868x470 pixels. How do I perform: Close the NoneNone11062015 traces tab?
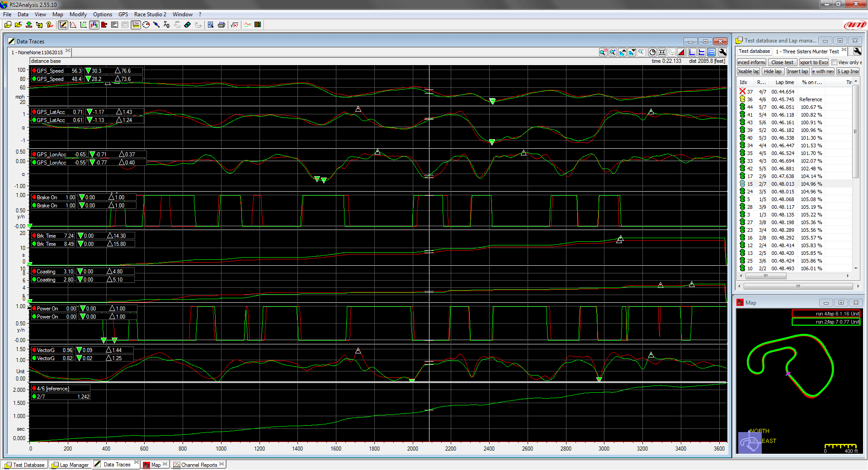(68, 51)
